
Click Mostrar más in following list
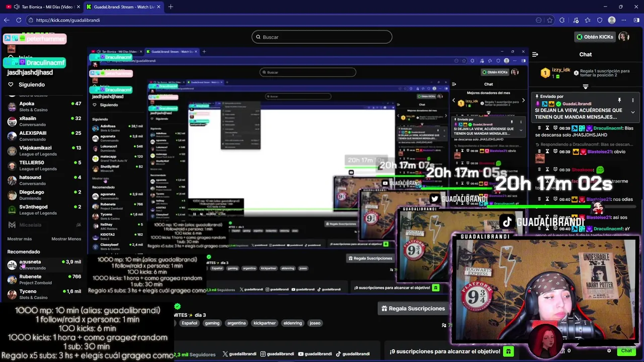click(20, 239)
